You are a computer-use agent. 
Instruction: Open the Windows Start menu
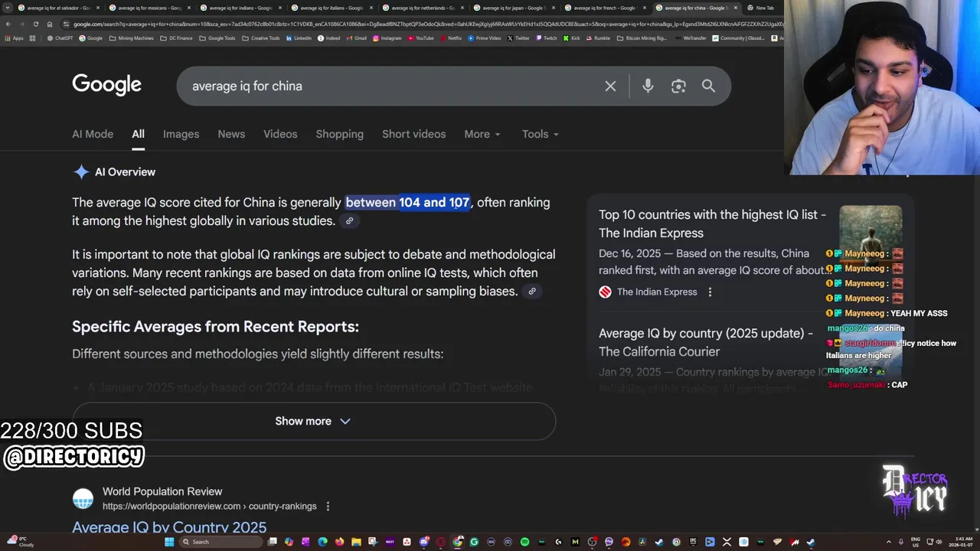(x=168, y=542)
